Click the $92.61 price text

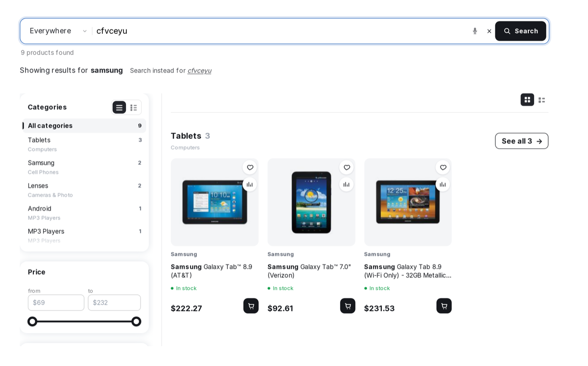pyautogui.click(x=280, y=309)
